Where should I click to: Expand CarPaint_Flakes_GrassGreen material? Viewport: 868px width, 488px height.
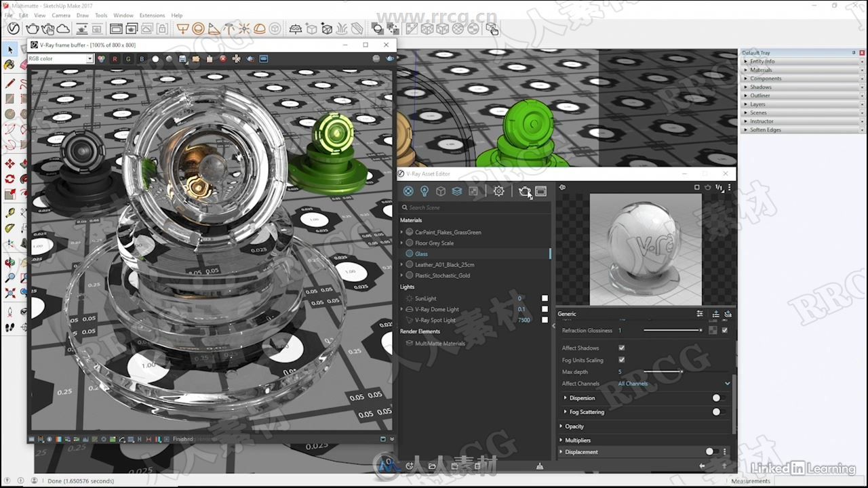(401, 232)
